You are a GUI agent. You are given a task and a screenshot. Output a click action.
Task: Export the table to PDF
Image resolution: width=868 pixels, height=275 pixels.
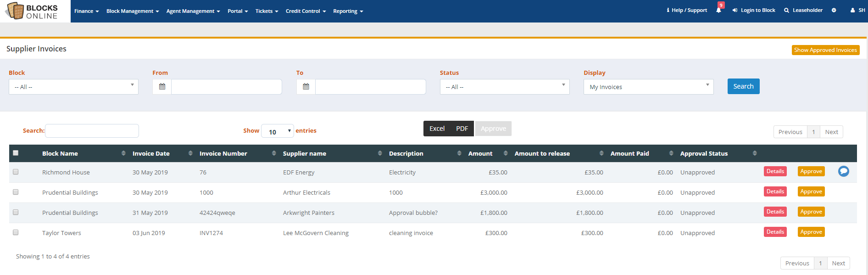click(x=462, y=129)
